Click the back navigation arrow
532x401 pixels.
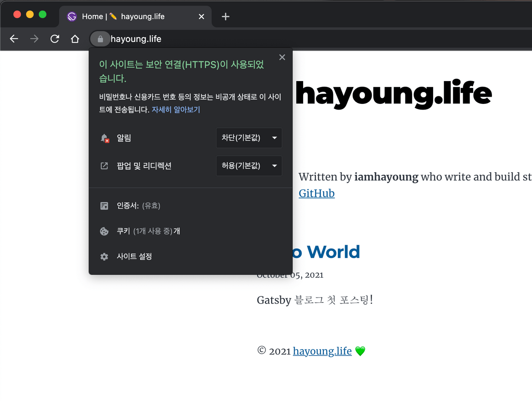coord(14,39)
